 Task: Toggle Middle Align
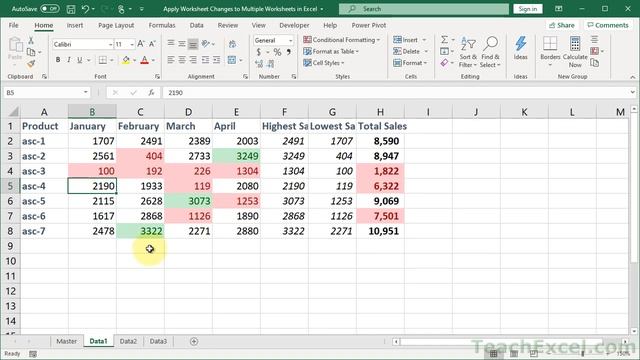182,43
